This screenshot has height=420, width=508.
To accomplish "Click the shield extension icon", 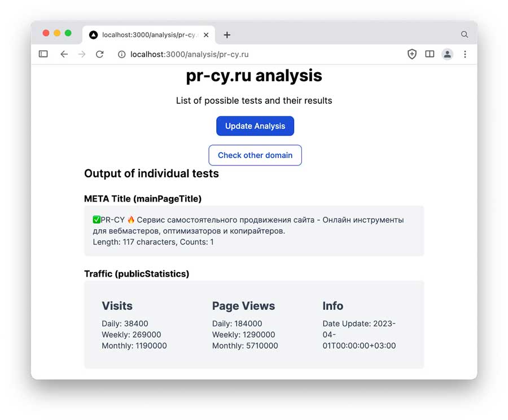I will click(411, 54).
